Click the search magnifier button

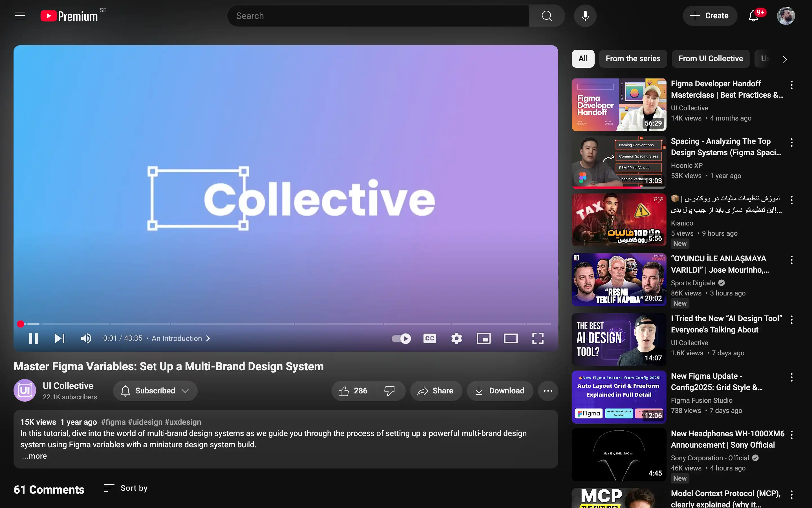547,16
